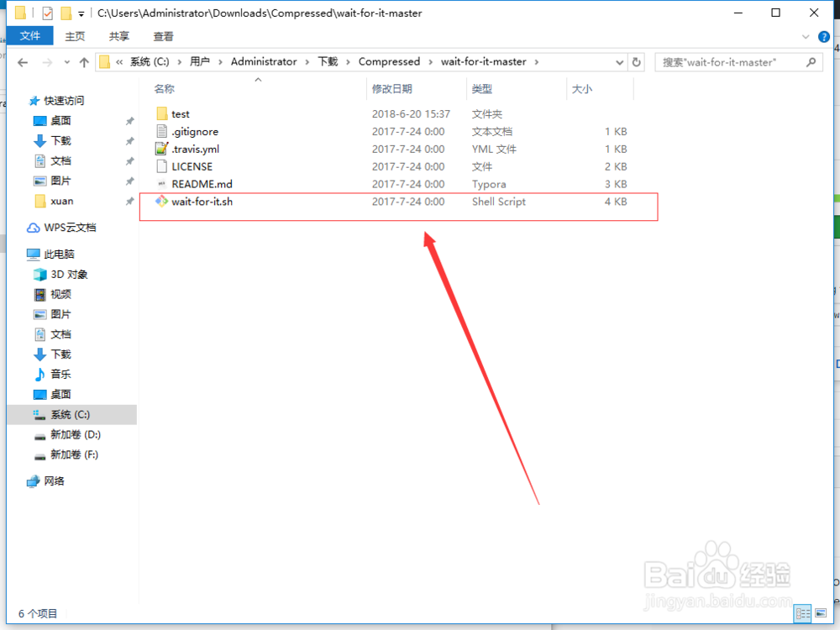Screen dimensions: 840x630
Task: Select the .gitignore file icon
Action: (162, 131)
